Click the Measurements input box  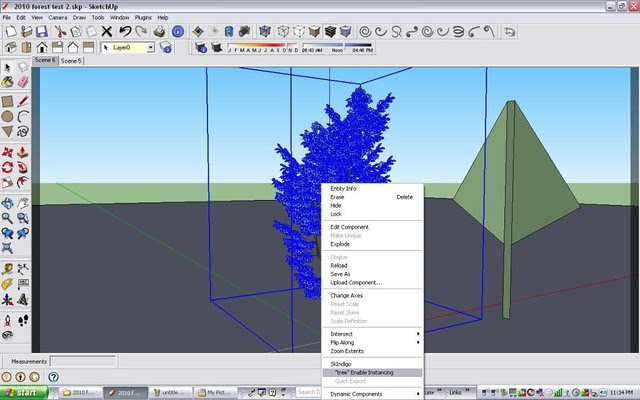coord(83,361)
